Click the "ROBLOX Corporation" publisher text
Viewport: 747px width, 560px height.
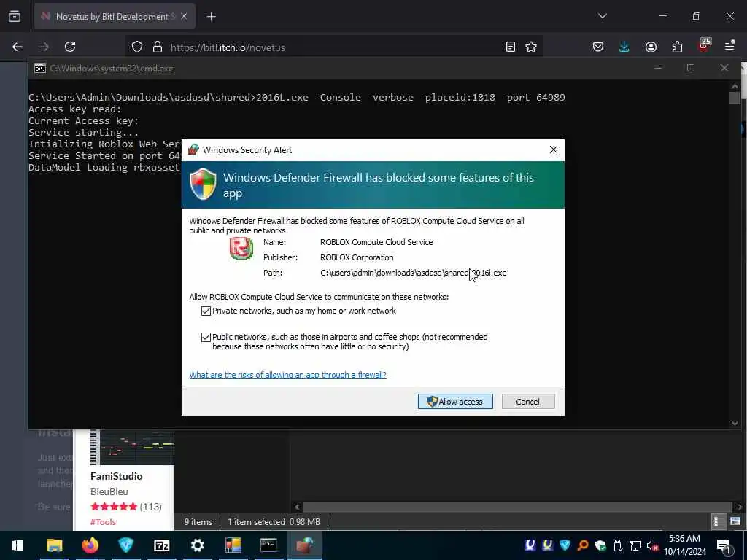[x=357, y=257]
